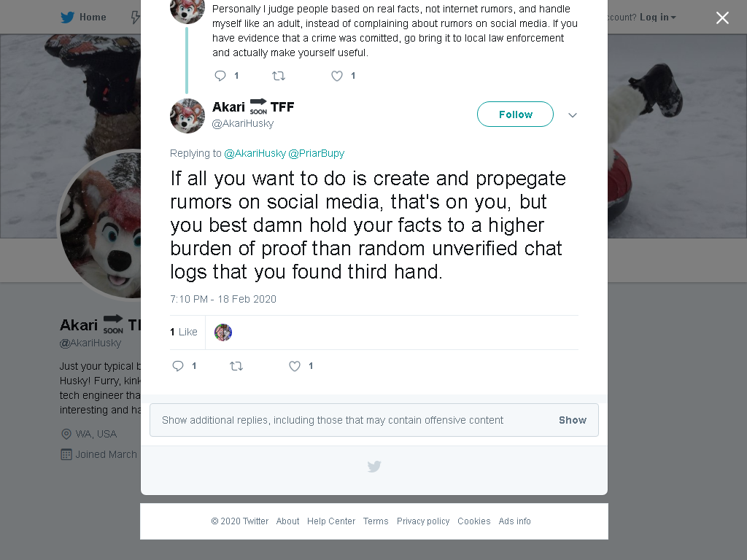747x560 pixels.
Task: Retweet the main AkariHusky tweet
Action: point(236,366)
